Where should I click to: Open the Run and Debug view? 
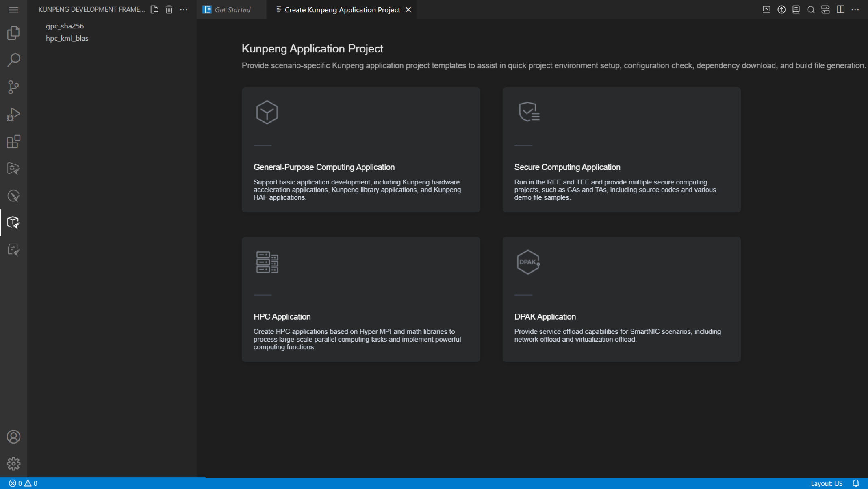(13, 115)
